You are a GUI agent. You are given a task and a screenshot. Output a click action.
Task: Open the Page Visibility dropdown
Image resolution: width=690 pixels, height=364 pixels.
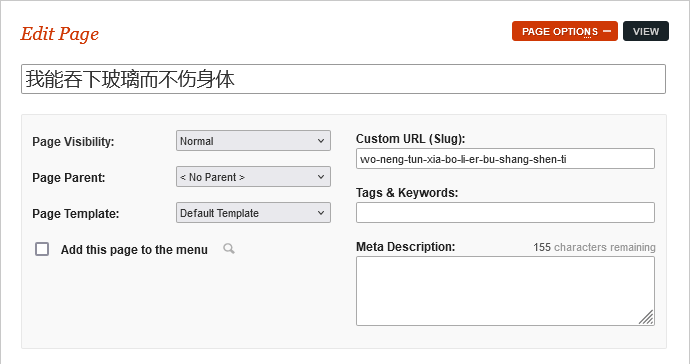point(253,141)
